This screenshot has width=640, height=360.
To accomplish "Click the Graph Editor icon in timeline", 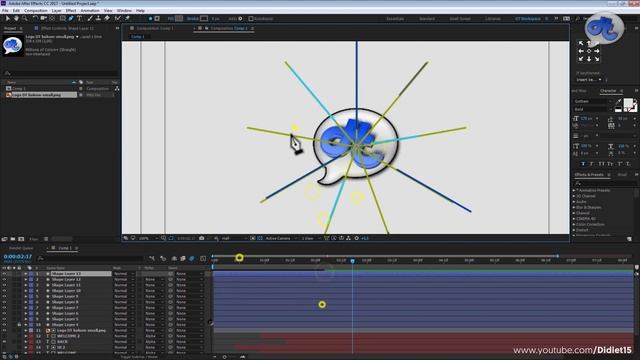I will pos(203,258).
